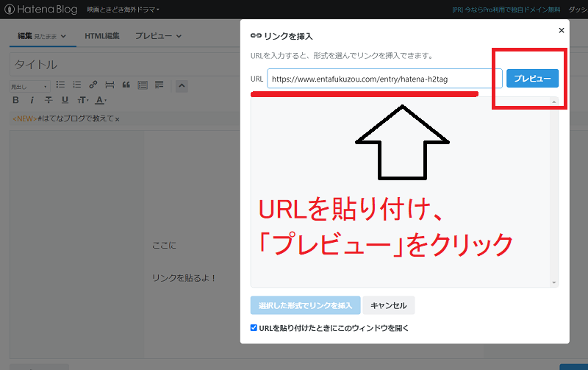
Task: Collapse the toolbar with the up chevron
Action: [x=182, y=86]
